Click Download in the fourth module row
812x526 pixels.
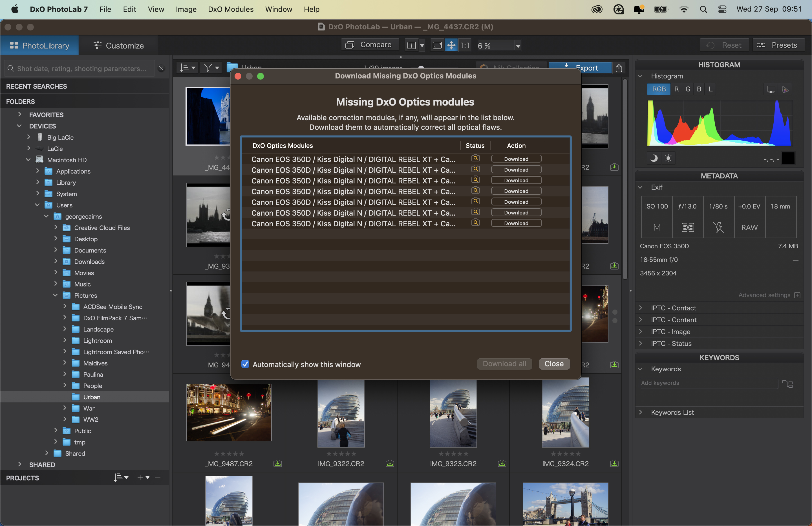[516, 191]
